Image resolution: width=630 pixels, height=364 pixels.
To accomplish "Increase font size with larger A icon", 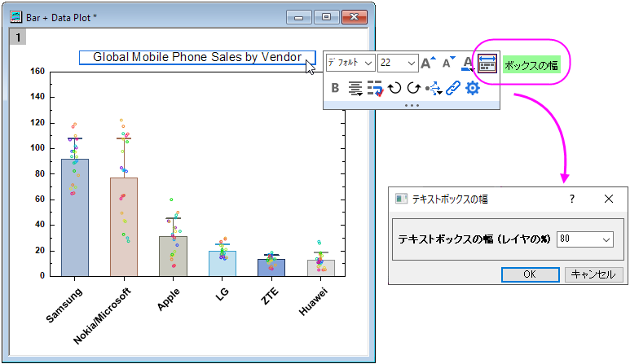I will [x=428, y=63].
